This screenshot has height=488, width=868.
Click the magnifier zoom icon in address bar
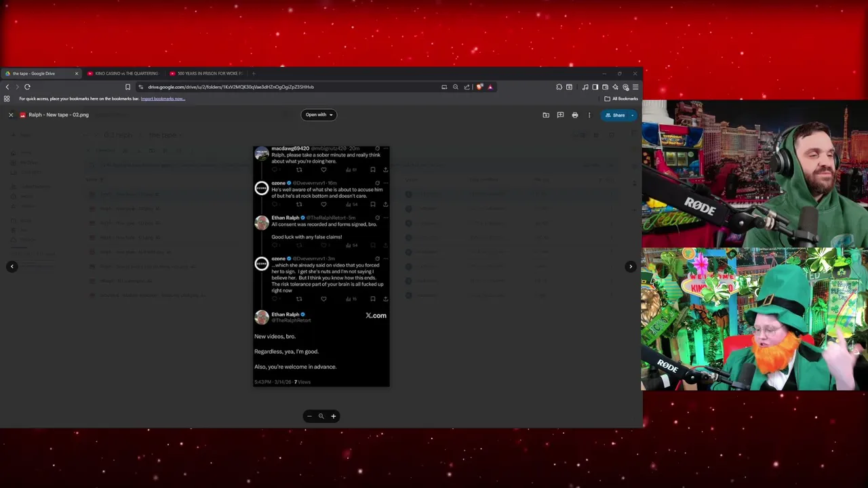(456, 87)
